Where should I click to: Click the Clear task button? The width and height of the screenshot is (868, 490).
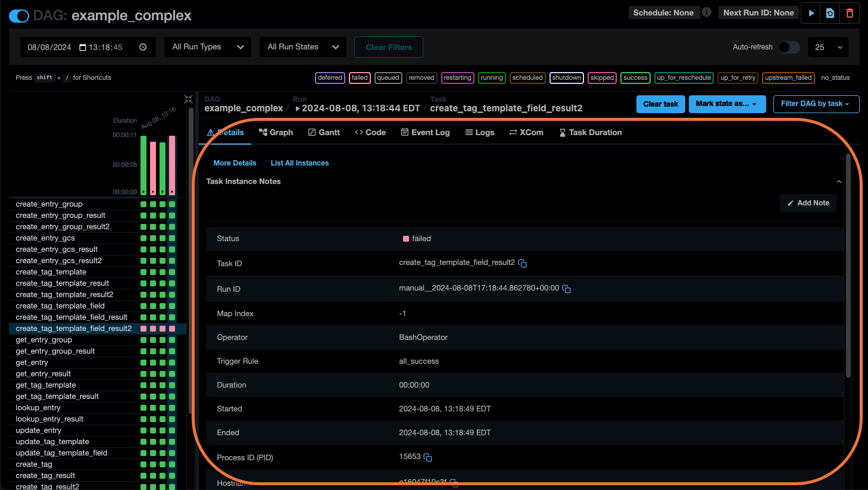(660, 104)
